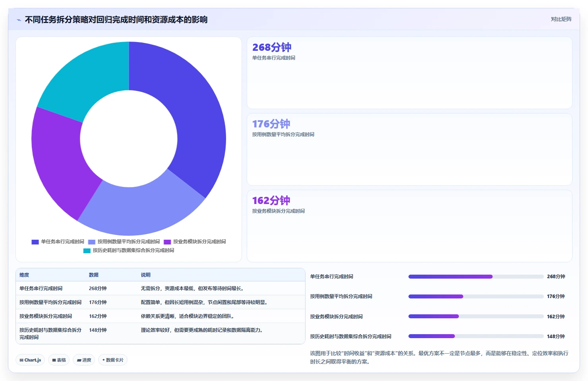Toggle 单任务串行完成时间 legend swatch

pos(35,242)
